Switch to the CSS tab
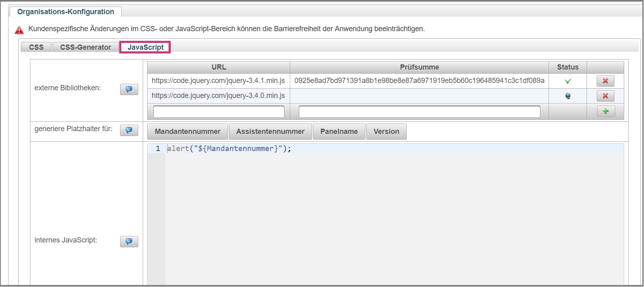The height and width of the screenshot is (287, 644). point(36,47)
